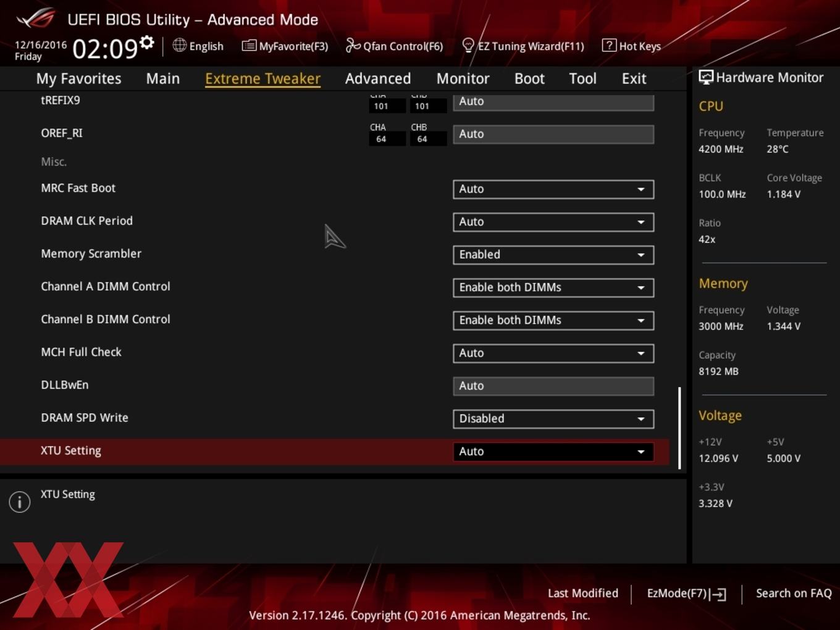
Task: Click the tREFIX9 Auto input field
Action: tap(553, 101)
